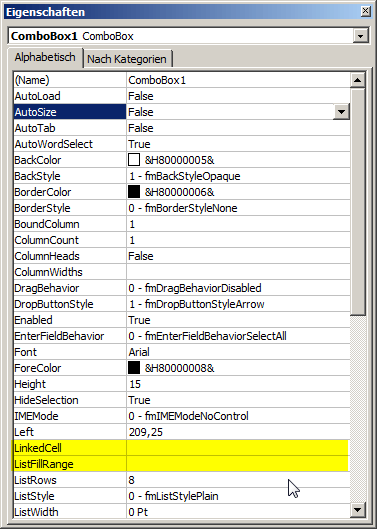Select the BoundColumn property
The height and width of the screenshot is (529, 377).
click(70, 224)
